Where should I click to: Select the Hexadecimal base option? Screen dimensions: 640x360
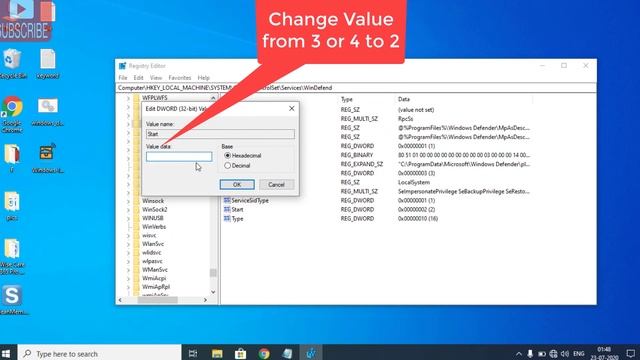tap(227, 156)
